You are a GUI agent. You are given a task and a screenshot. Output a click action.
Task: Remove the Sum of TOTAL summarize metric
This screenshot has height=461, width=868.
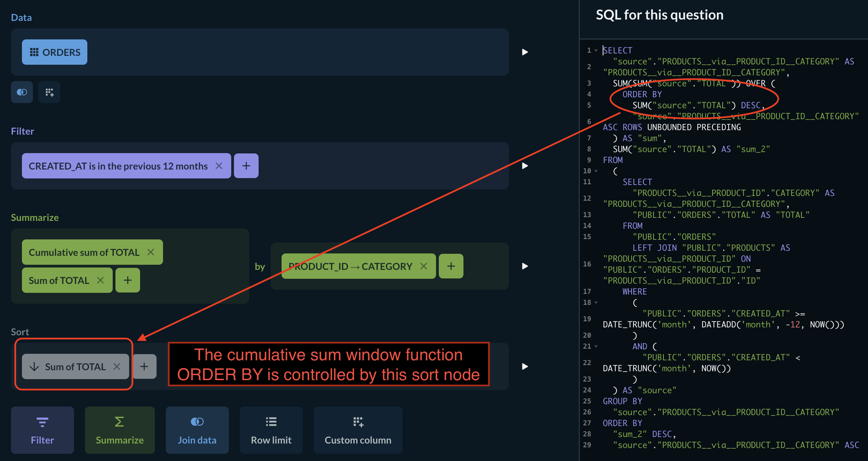click(x=100, y=281)
